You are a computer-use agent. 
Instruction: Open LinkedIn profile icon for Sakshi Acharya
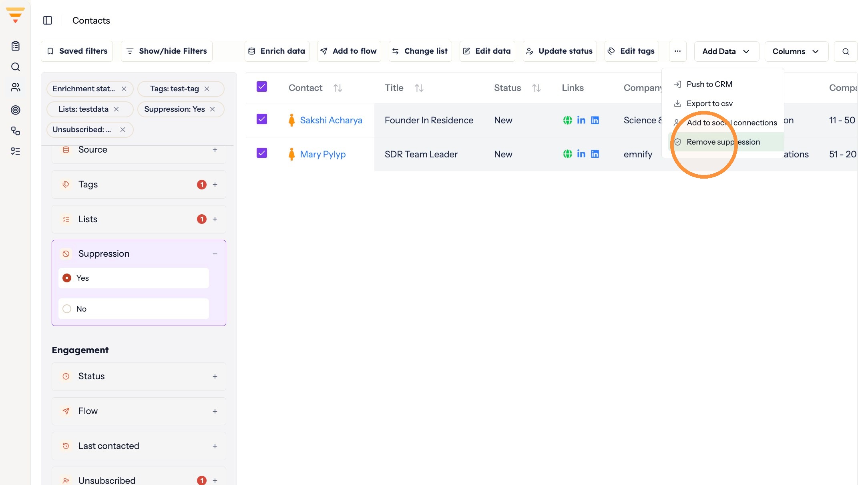(581, 120)
